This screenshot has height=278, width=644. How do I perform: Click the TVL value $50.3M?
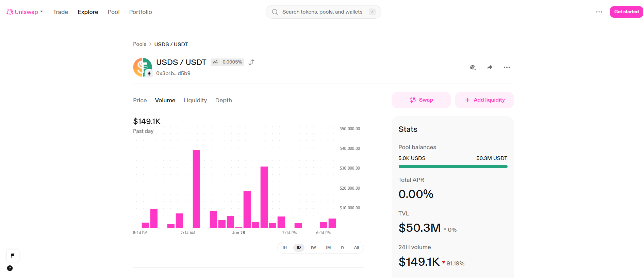(x=419, y=228)
